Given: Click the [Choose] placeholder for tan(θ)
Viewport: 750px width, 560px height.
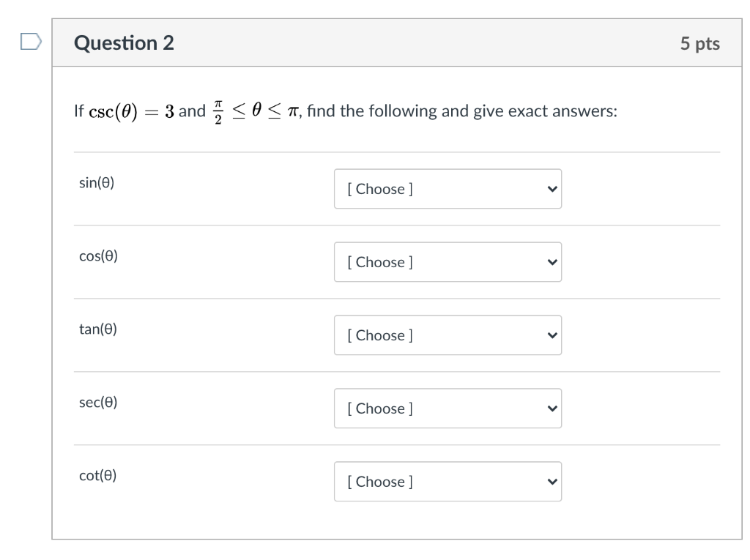Looking at the screenshot, I should click(x=380, y=335).
